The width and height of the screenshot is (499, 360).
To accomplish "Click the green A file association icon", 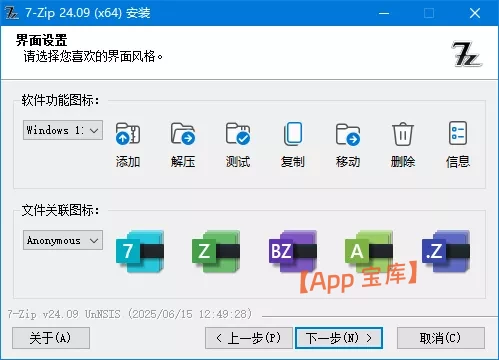I will tap(369, 251).
